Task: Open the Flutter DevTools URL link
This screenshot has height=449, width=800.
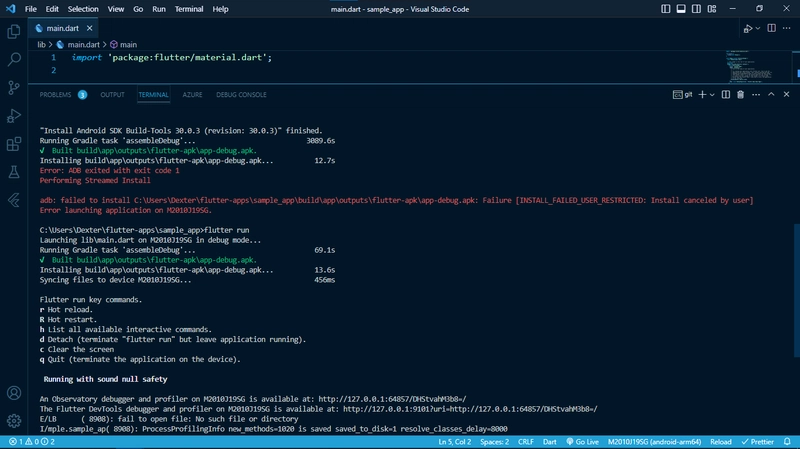Action: [x=470, y=409]
